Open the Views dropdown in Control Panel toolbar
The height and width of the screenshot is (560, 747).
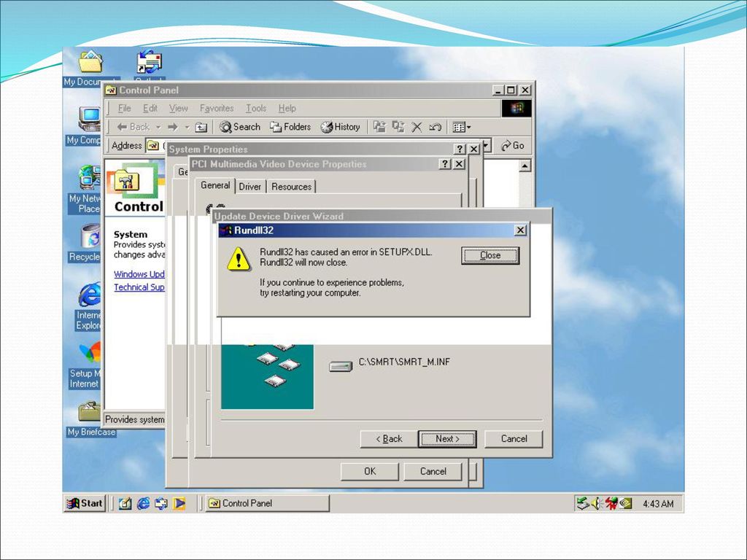tap(461, 127)
